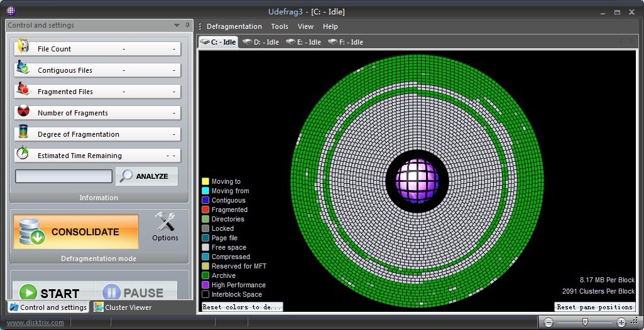
Task: Pin the Control and settings panel
Action: pyautogui.click(x=187, y=26)
